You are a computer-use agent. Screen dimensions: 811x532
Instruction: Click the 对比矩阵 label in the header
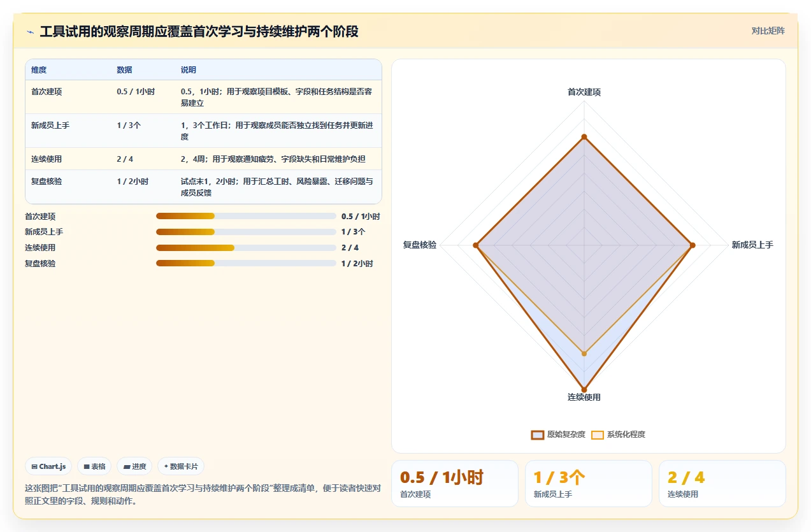tap(768, 31)
